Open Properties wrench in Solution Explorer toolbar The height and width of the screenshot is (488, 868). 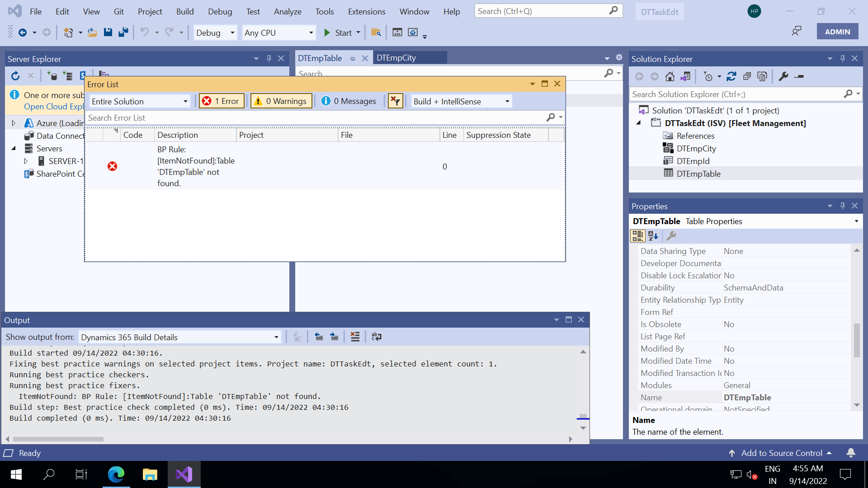pyautogui.click(x=783, y=77)
